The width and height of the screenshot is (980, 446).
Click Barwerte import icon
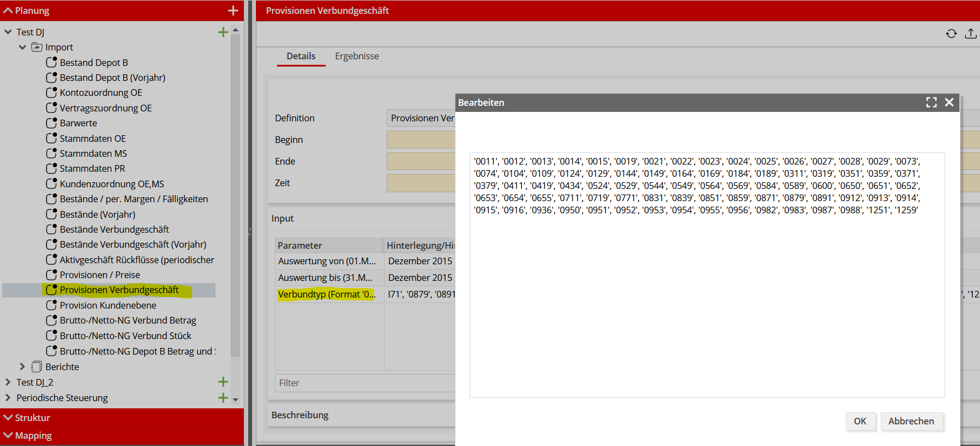pyautogui.click(x=52, y=122)
